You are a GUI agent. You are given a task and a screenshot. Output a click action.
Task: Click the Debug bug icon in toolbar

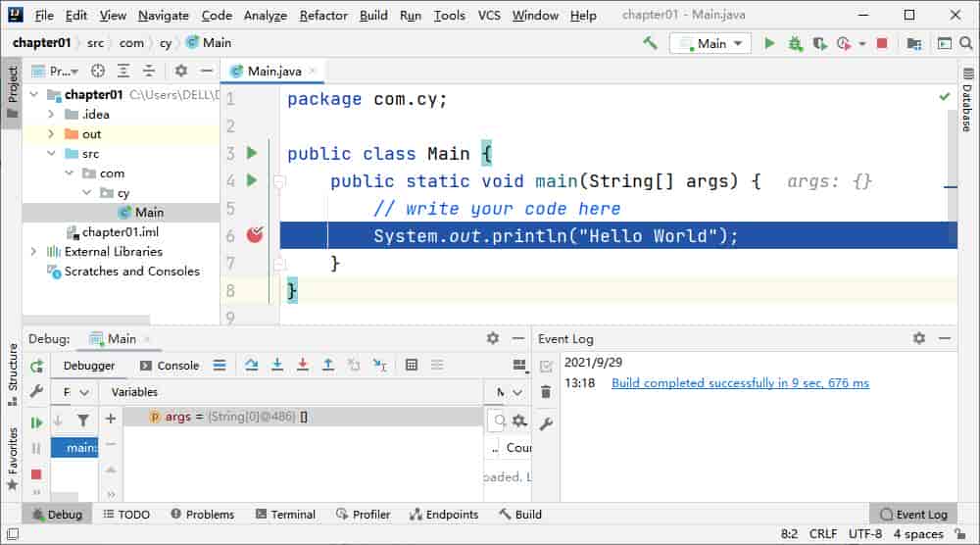(x=795, y=43)
